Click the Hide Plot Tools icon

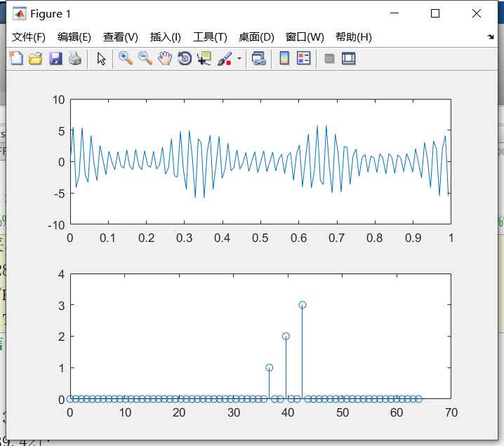point(329,59)
